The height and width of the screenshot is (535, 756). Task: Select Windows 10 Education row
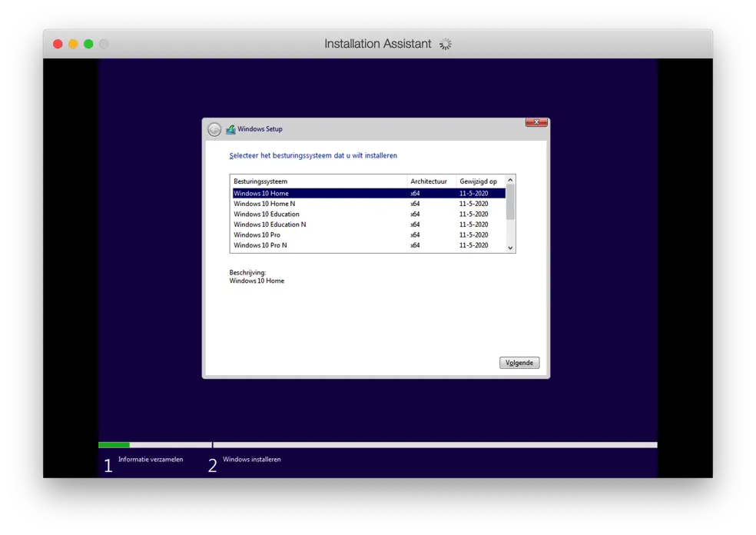(x=369, y=214)
